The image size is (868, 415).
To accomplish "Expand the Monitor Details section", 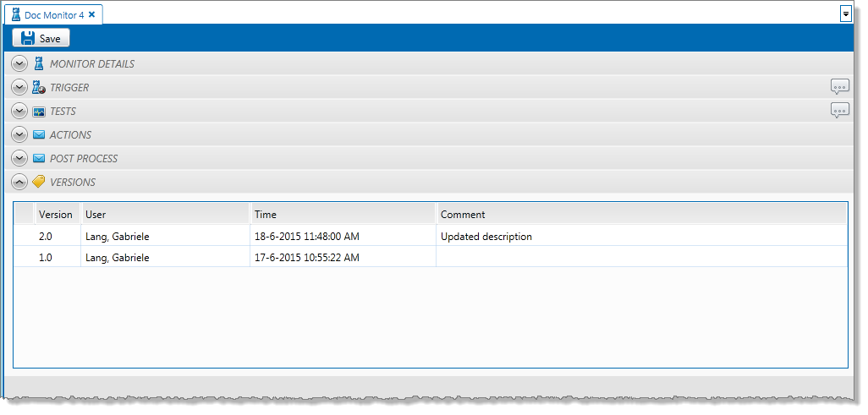I will [x=19, y=64].
